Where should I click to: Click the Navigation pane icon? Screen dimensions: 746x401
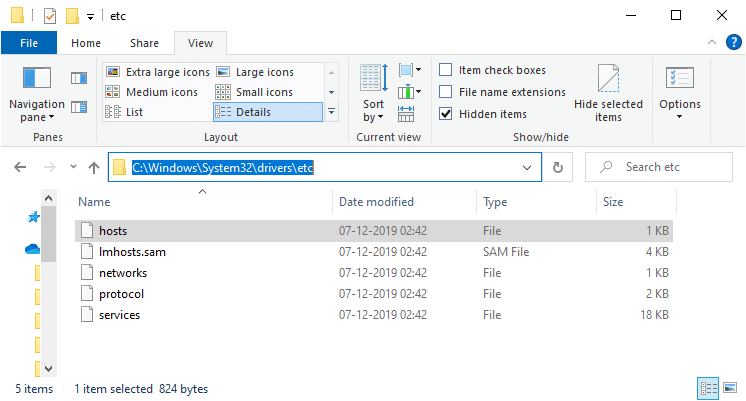tap(36, 80)
